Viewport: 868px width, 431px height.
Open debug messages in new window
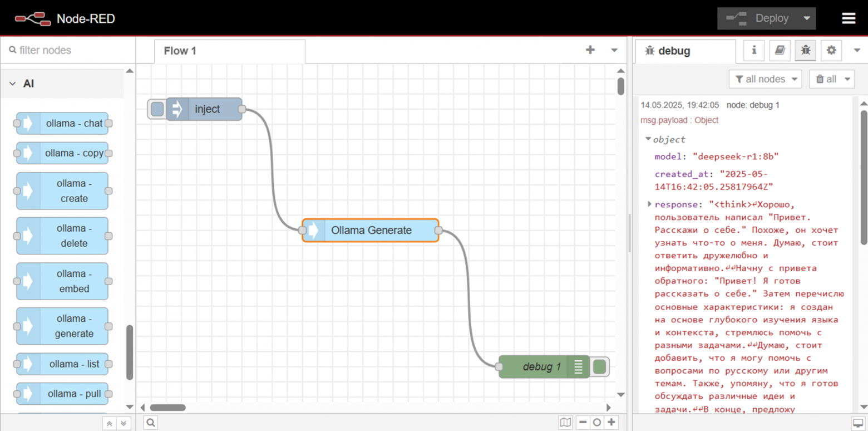point(857,423)
